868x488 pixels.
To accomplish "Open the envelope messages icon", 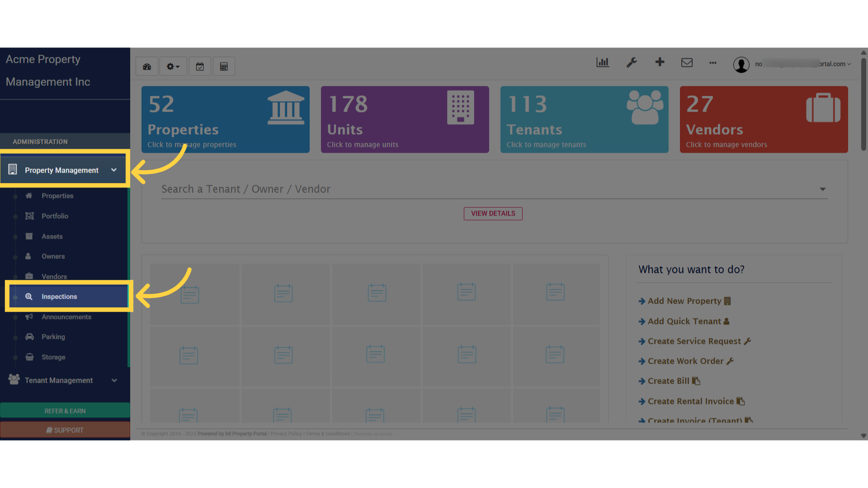I will tap(687, 63).
